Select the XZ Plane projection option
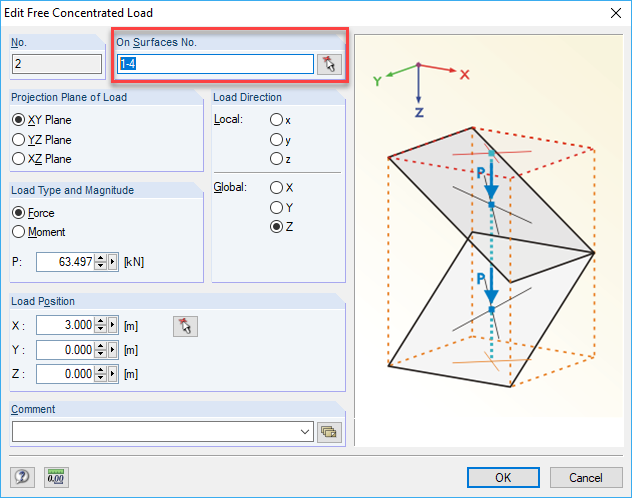This screenshot has height=498, width=632. click(42, 159)
